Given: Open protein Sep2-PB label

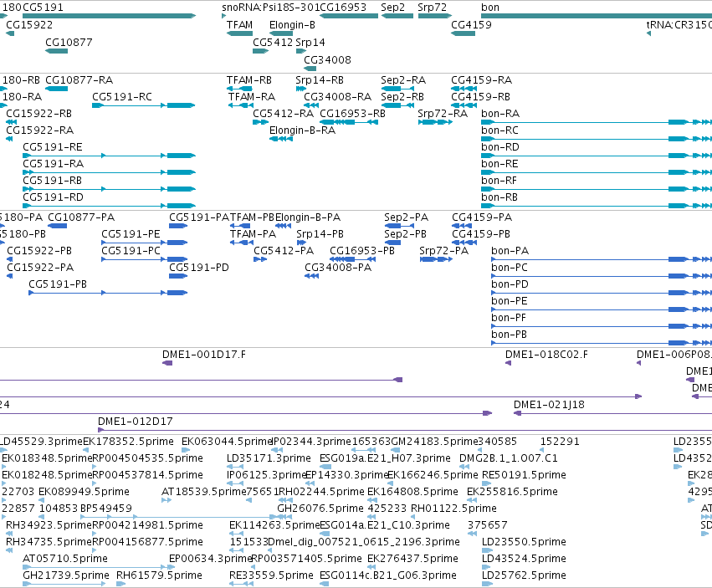Looking at the screenshot, I should [406, 234].
